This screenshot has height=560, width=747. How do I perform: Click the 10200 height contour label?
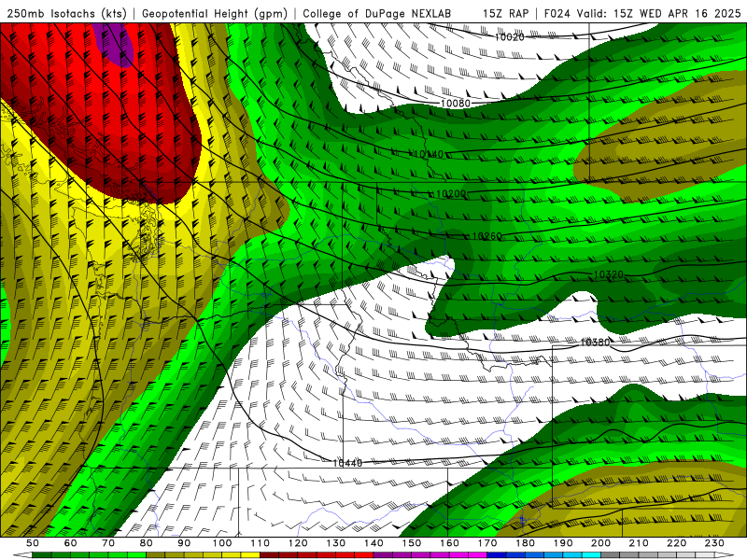[450, 194]
